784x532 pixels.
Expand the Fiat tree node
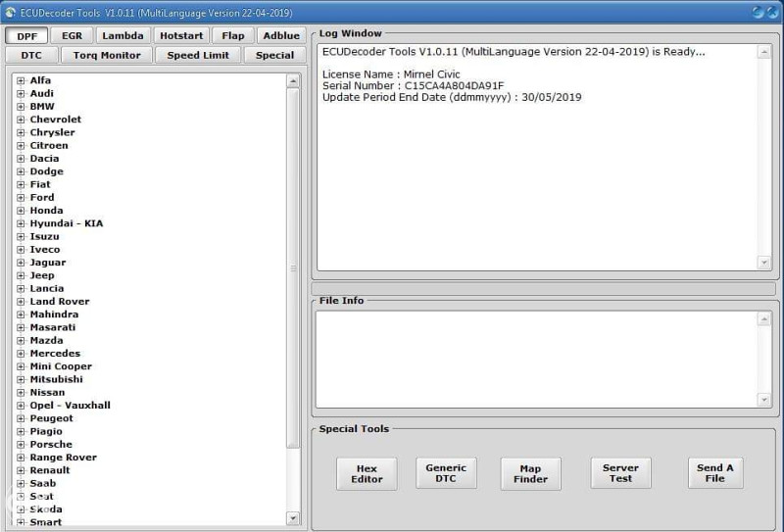pos(21,184)
